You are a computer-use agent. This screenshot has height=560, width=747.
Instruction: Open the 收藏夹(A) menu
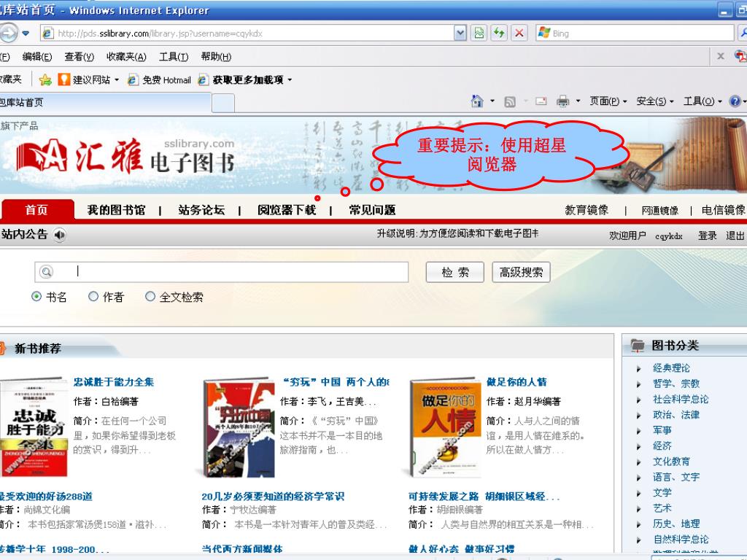pyautogui.click(x=126, y=57)
